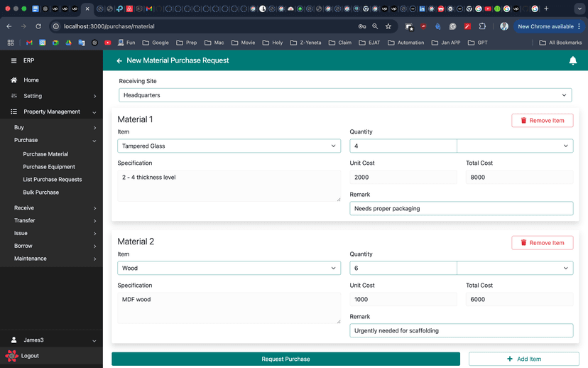The width and height of the screenshot is (588, 368).
Task: Click the browser address bar URL
Action: [109, 26]
